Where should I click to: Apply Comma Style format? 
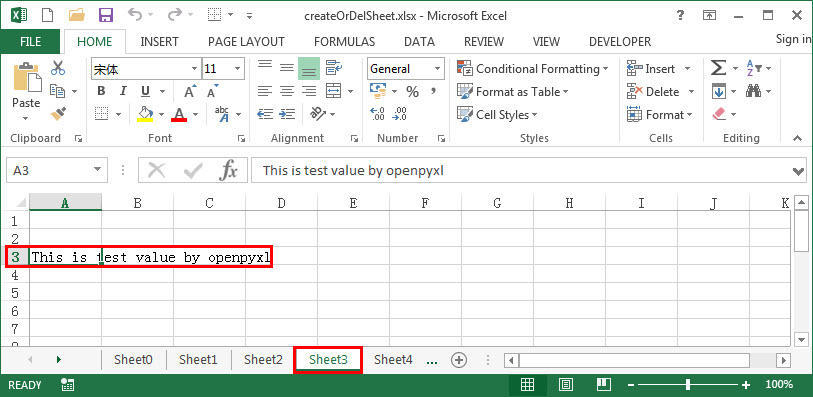pos(433,92)
